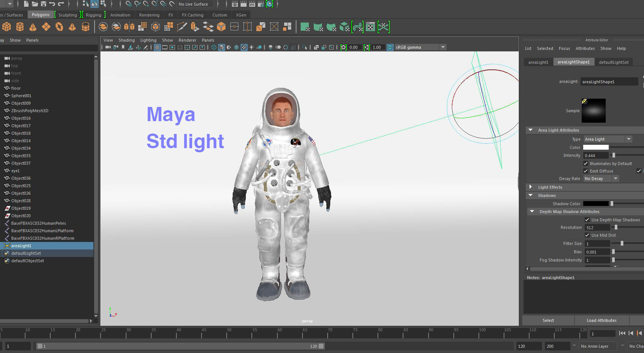Click the viewport Wireframe display icon
Viewport: 644px width, 353px height.
point(214,47)
